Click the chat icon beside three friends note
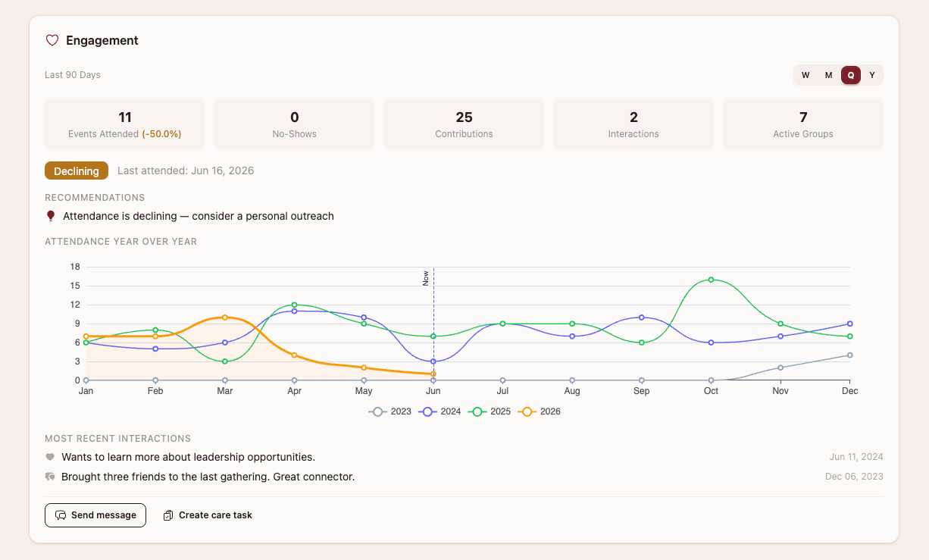The height and width of the screenshot is (560, 929). coord(50,477)
